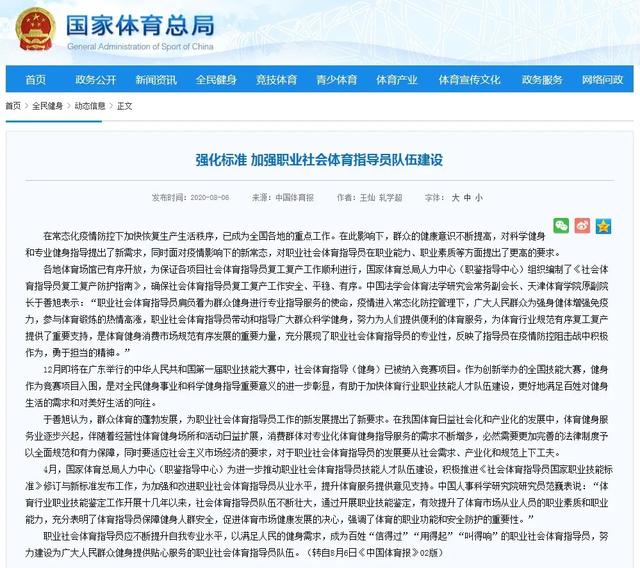Open the 全民健身 navigation menu item
Image resolution: width=640 pixels, height=568 pixels.
tap(216, 79)
